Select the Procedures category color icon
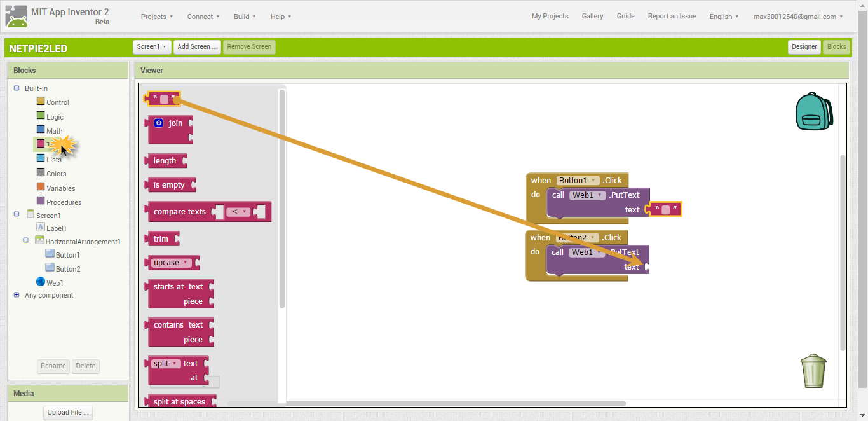This screenshot has height=421, width=868. 41,201
